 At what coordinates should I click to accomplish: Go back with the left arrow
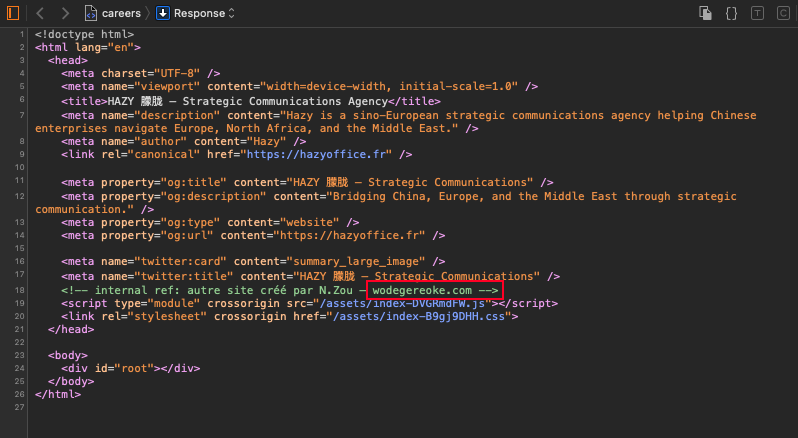click(40, 13)
